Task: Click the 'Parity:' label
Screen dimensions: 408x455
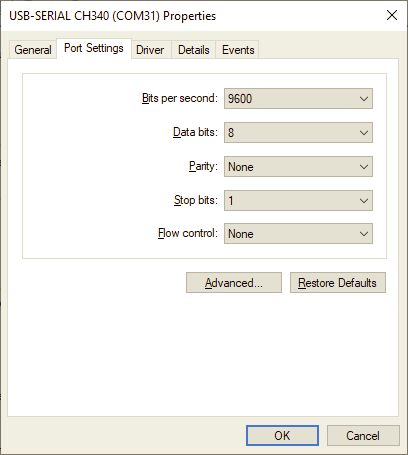Action: point(203,166)
